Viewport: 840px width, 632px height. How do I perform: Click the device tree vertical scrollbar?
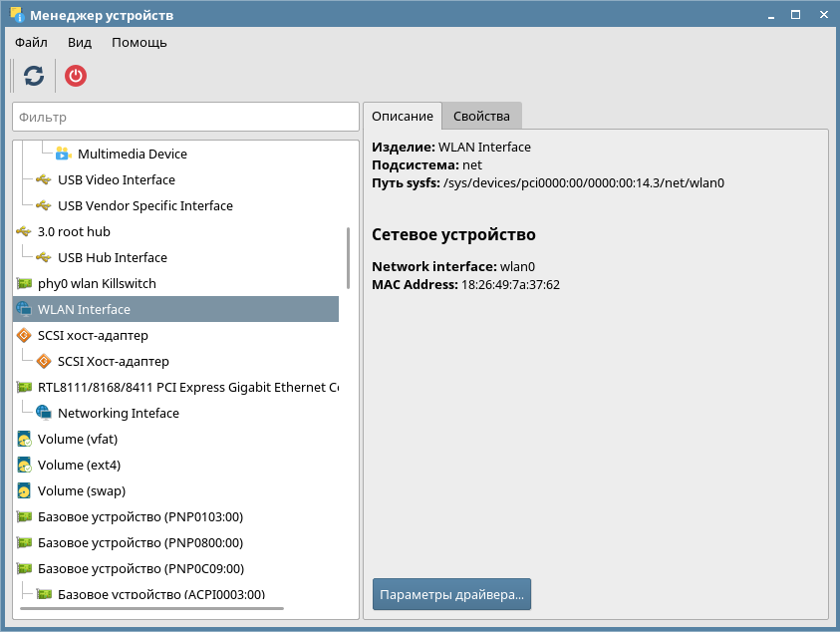click(x=348, y=257)
